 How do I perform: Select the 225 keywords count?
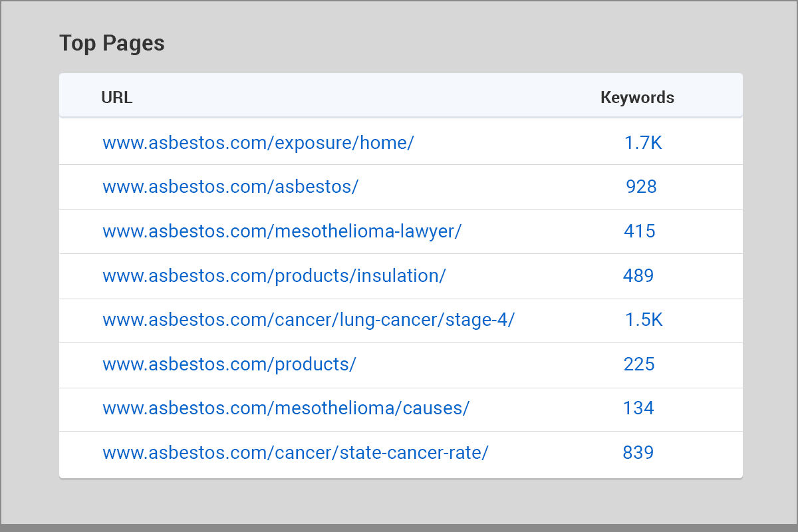(x=639, y=364)
